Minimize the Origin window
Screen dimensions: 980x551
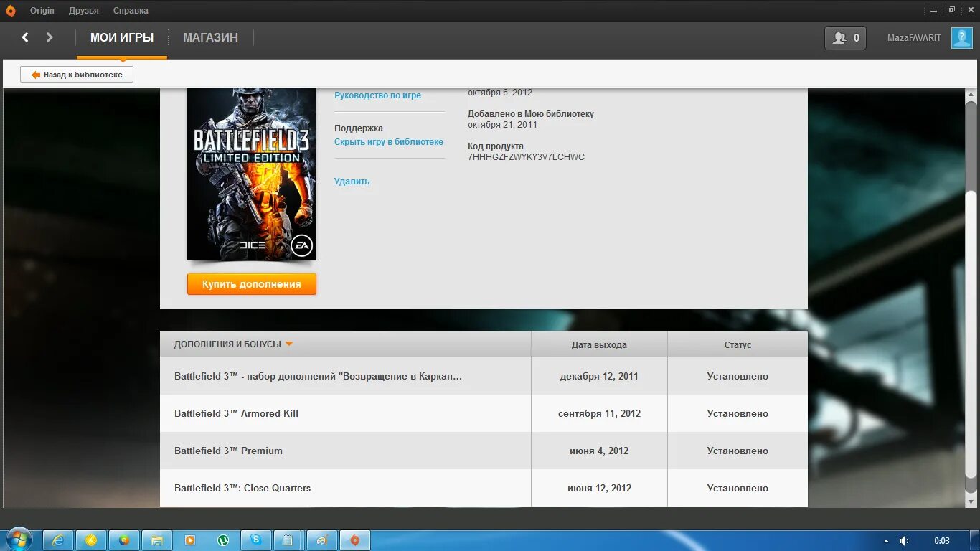933,10
